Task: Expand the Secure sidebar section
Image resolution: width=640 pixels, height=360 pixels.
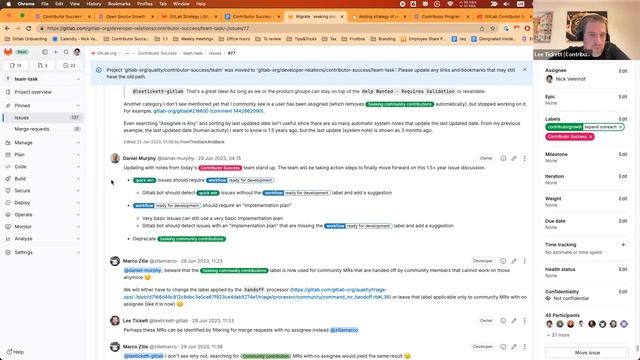Action: (x=42, y=191)
